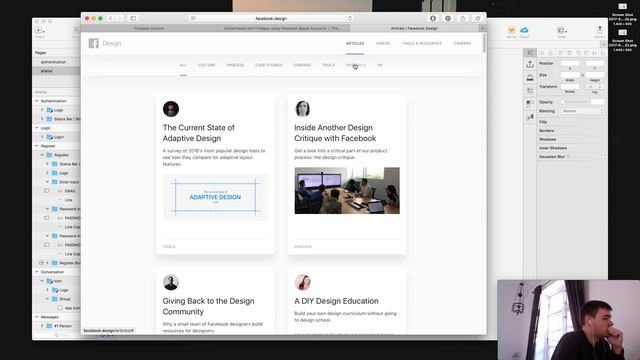
Task: Open Sketch's Mirror icon
Action: tap(511, 30)
